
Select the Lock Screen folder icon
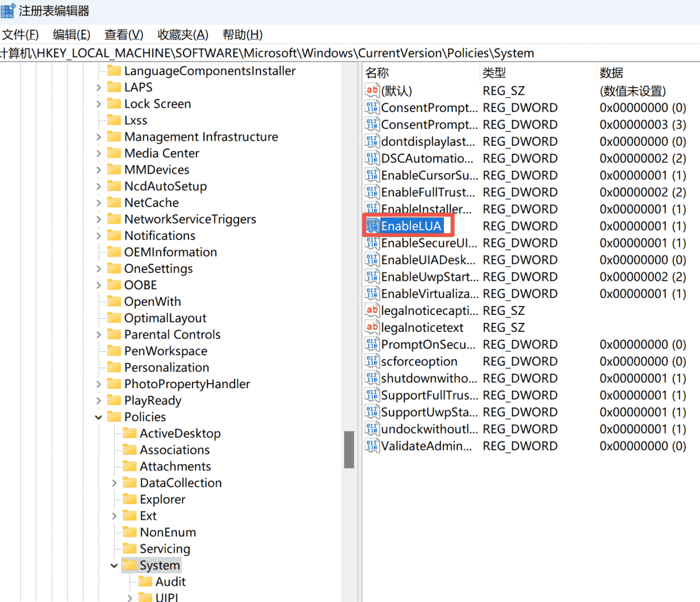click(x=114, y=104)
